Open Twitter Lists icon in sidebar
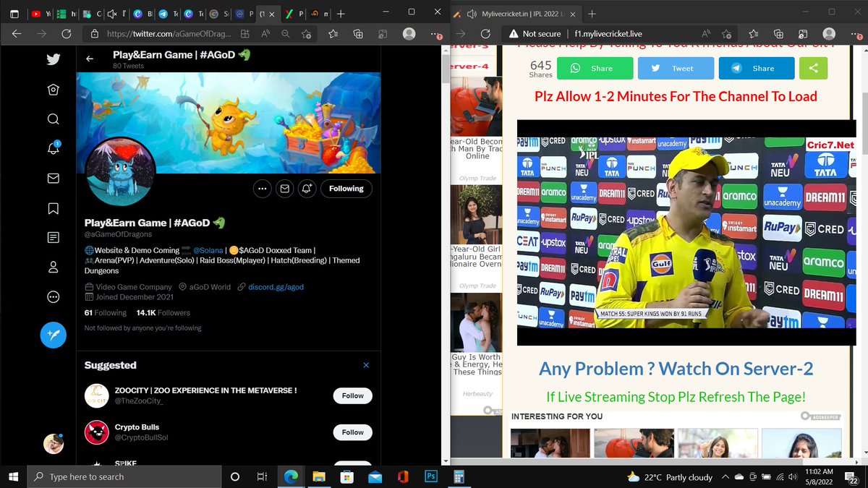 [53, 237]
